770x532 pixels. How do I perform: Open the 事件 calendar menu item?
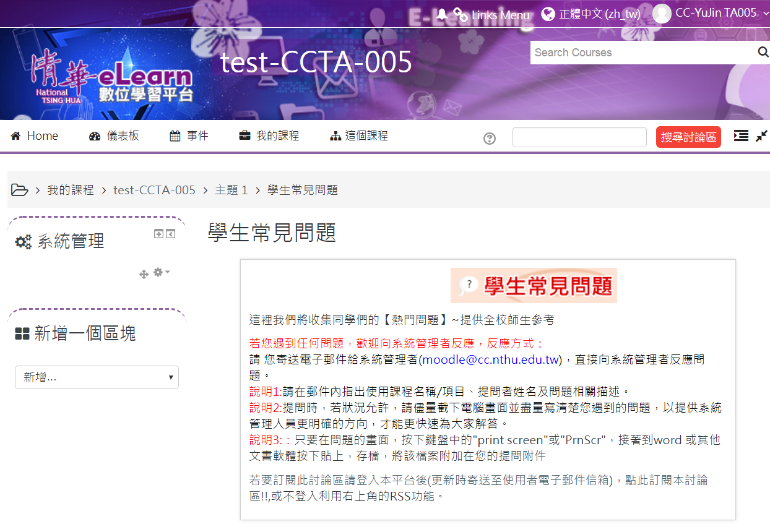[x=189, y=136]
